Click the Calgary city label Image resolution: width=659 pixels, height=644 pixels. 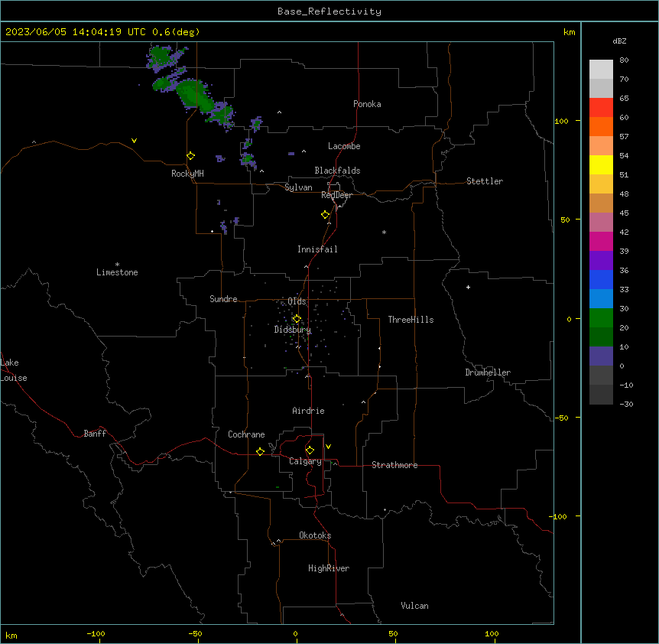(x=306, y=461)
